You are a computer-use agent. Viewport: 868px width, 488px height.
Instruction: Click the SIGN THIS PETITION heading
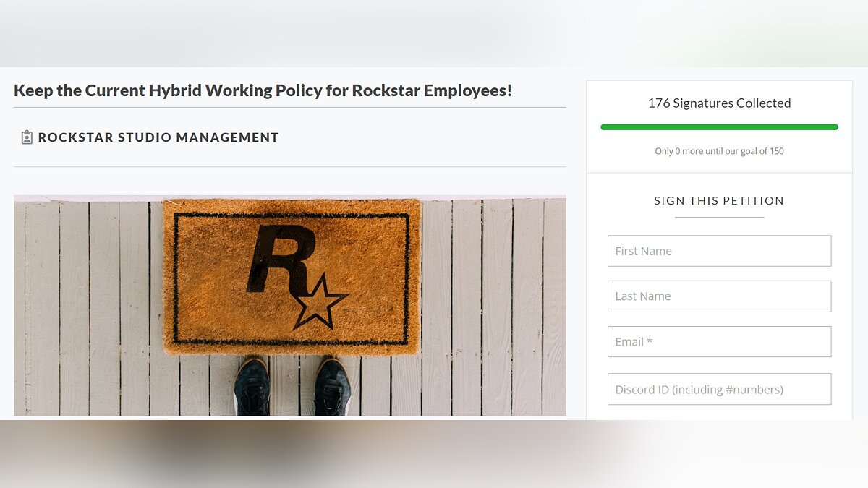pyautogui.click(x=719, y=200)
